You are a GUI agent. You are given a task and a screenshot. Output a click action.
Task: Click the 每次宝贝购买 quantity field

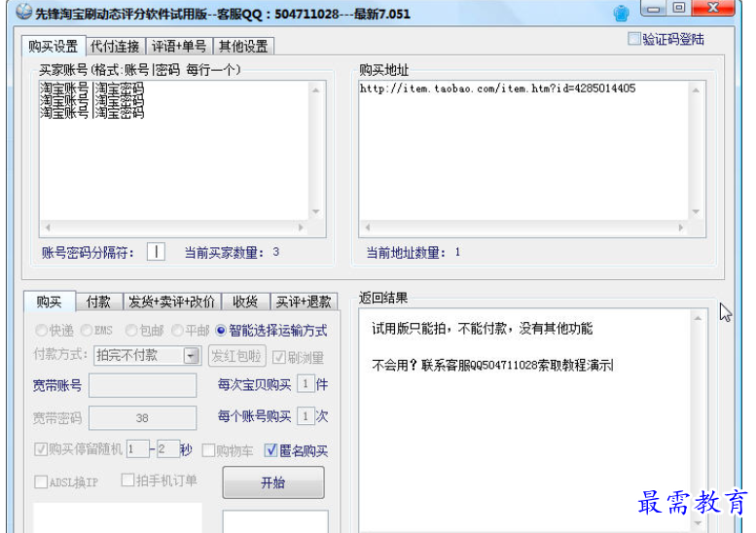[306, 384]
